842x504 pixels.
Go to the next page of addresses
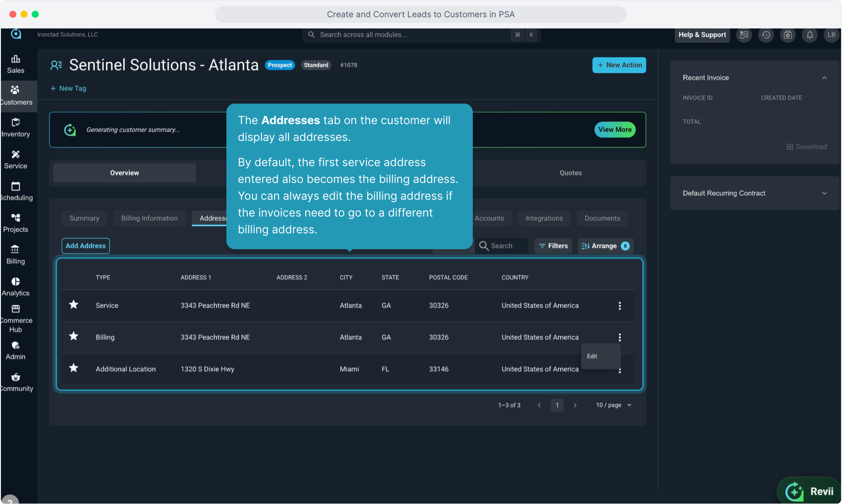tap(575, 405)
